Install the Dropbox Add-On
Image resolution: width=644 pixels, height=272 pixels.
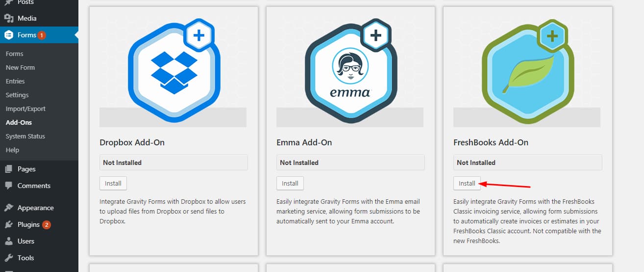(x=113, y=183)
